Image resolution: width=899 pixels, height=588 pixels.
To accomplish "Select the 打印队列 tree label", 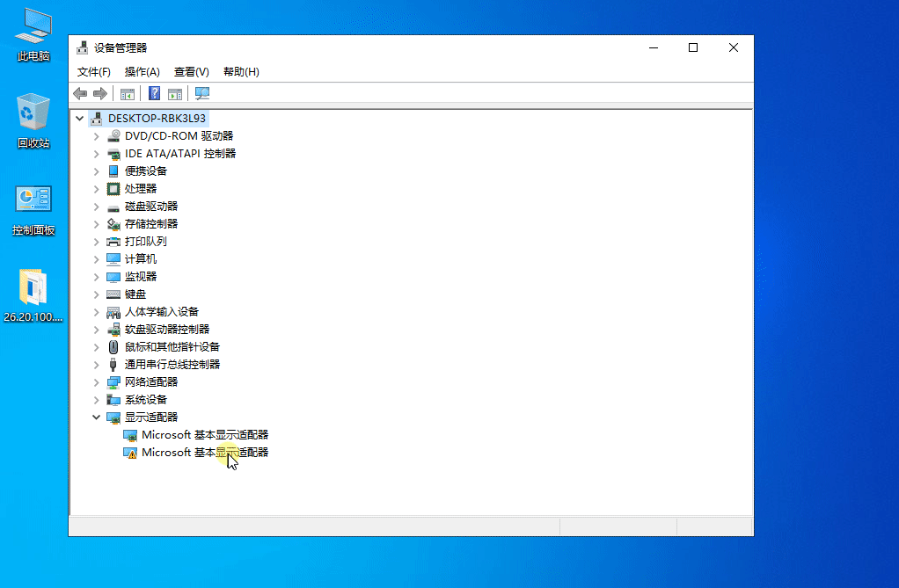I will (x=146, y=242).
